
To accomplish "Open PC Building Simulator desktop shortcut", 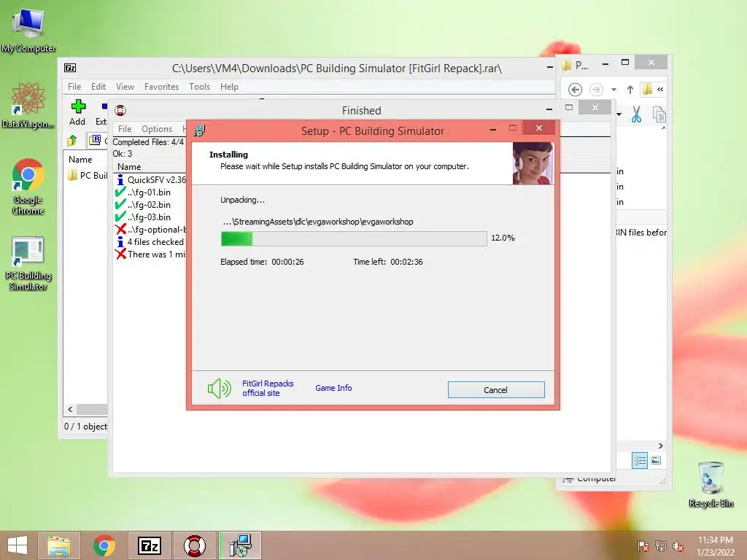I will (x=28, y=263).
